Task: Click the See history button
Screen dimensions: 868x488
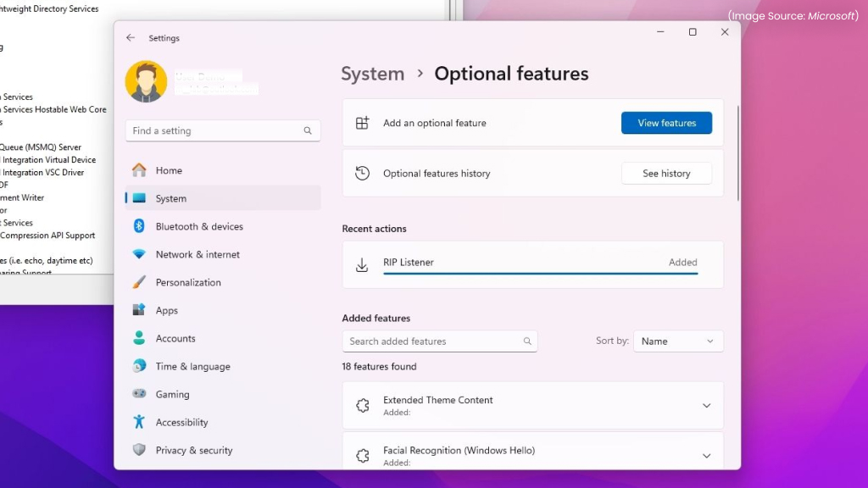Action: pos(666,174)
